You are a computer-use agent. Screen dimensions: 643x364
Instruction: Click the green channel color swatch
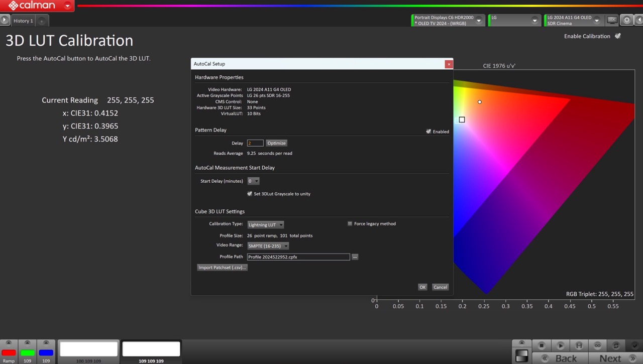(28, 352)
